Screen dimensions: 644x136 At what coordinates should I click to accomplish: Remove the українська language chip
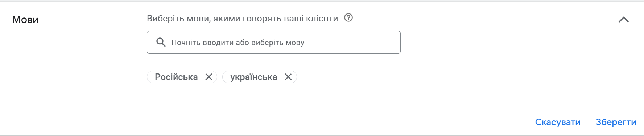coord(288,77)
